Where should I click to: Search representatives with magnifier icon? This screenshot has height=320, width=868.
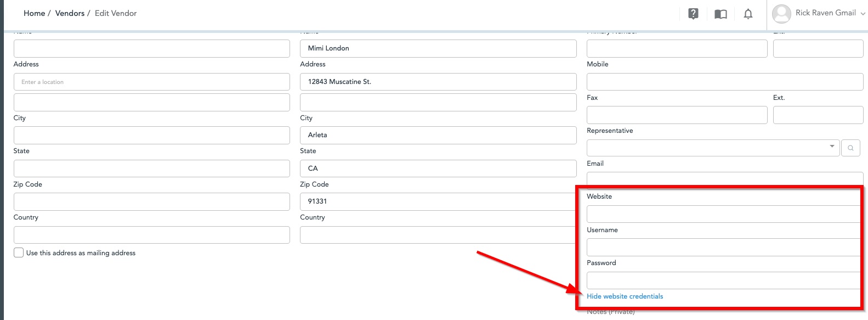pyautogui.click(x=850, y=148)
